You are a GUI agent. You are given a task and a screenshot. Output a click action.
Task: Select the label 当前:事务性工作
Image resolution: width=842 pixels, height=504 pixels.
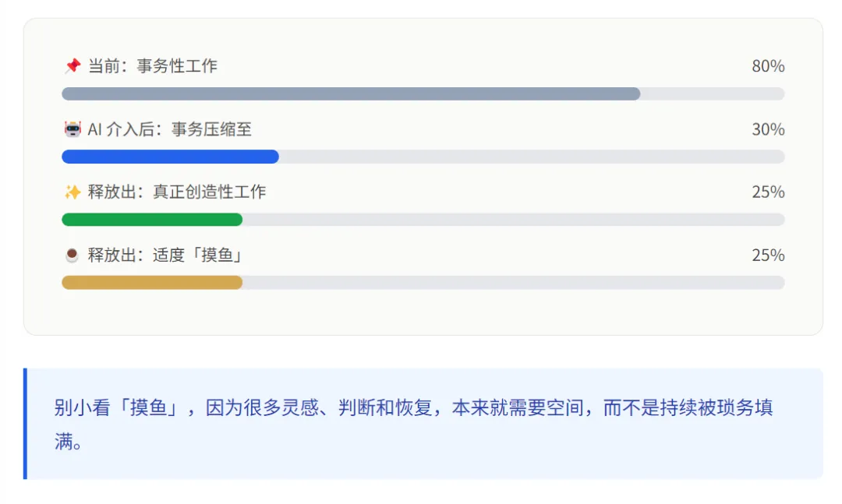pyautogui.click(x=153, y=66)
